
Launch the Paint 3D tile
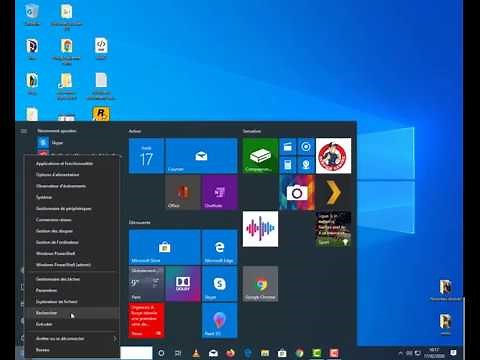coord(219,320)
